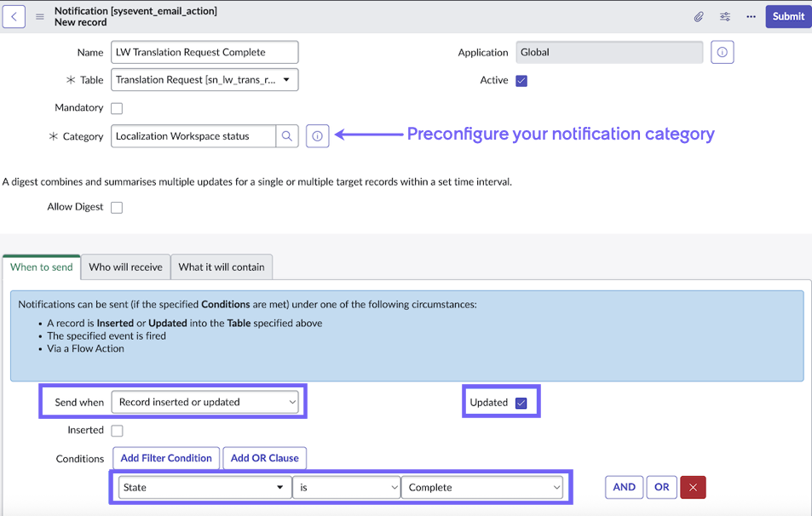Click the 'New record' subtitle text
812x516 pixels.
pos(81,22)
